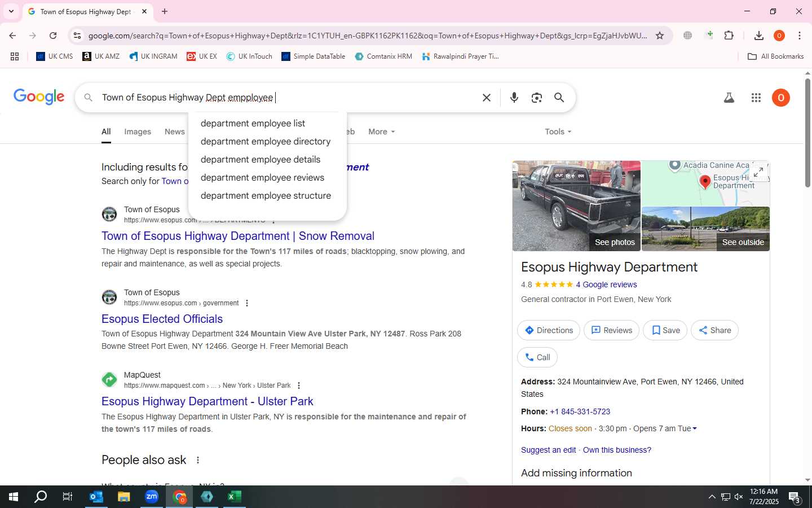The image size is (812, 508).
Task: Open the Google account avatar
Action: [x=781, y=98]
